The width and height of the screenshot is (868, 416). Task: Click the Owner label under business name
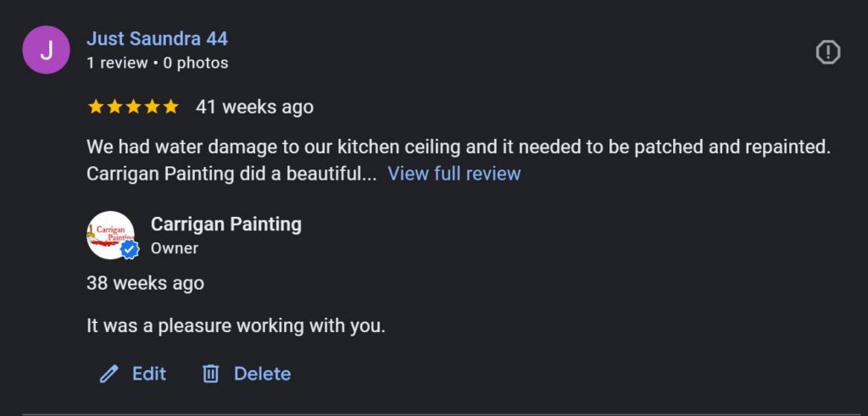[x=175, y=248]
